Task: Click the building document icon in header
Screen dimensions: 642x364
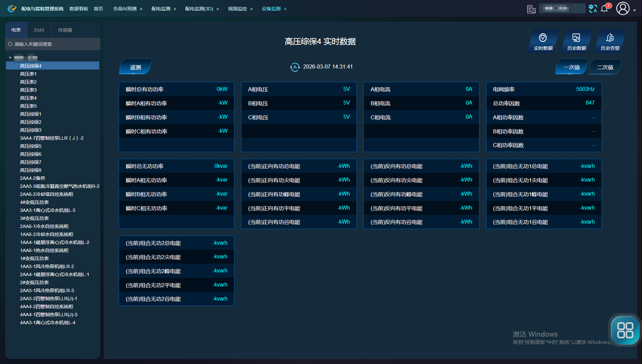Action: [x=531, y=9]
